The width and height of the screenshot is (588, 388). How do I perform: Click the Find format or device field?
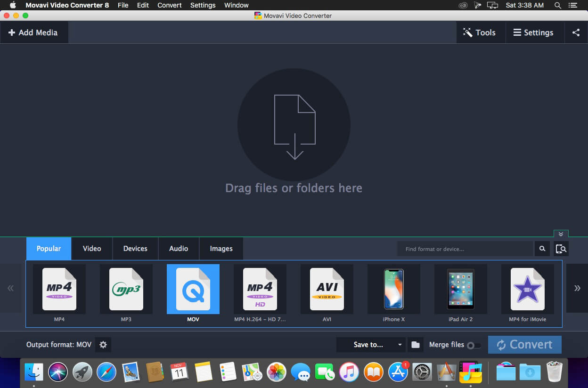(465, 249)
